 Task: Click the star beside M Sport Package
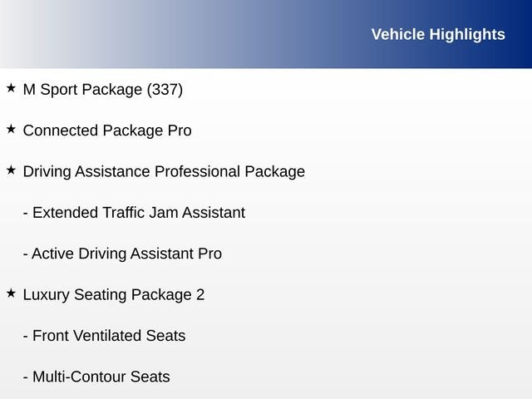[11, 87]
